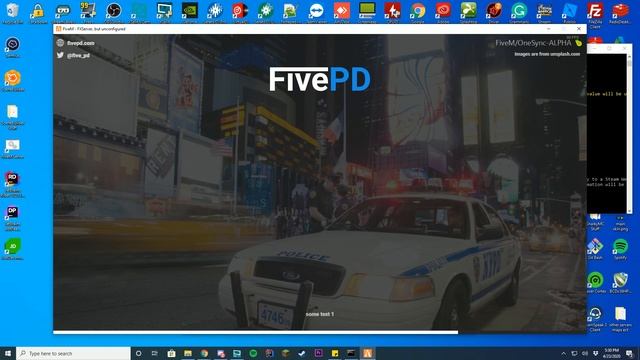This screenshot has height=360, width=640.
Task: Open the orange Avast browser desktop shortcut
Action: (13, 80)
